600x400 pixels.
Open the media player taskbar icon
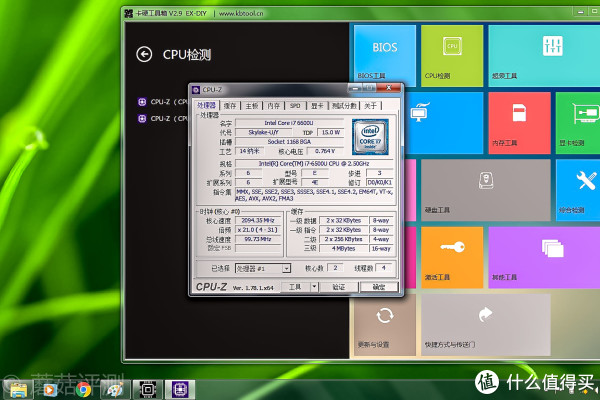50,390
